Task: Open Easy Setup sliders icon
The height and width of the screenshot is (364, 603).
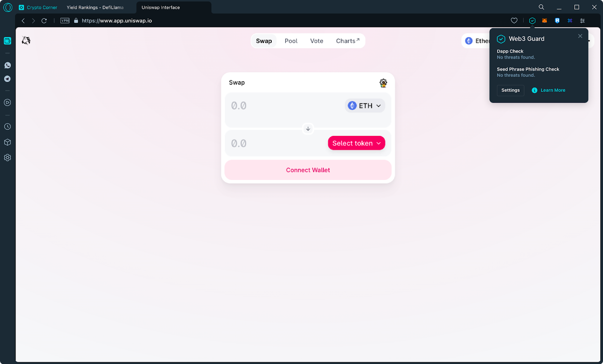Action: [582, 21]
